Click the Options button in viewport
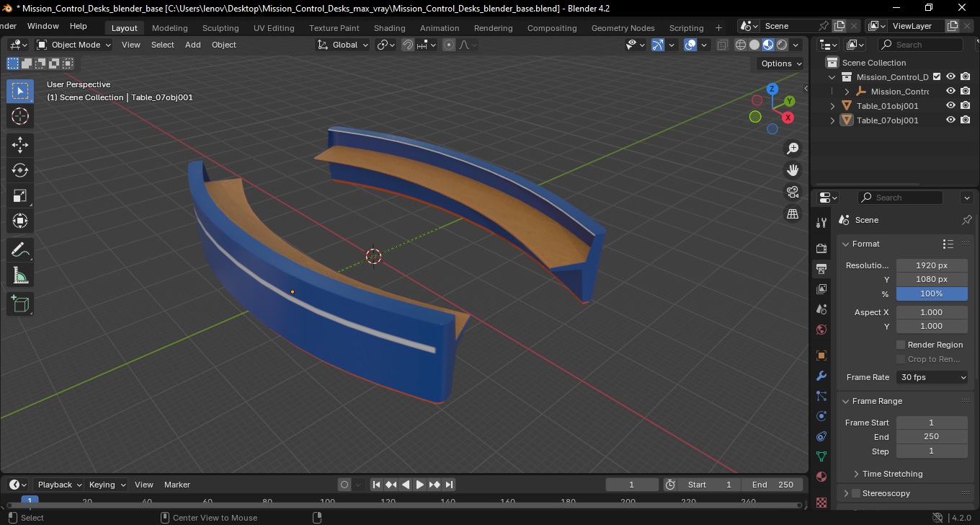This screenshot has width=980, height=525. (x=781, y=63)
